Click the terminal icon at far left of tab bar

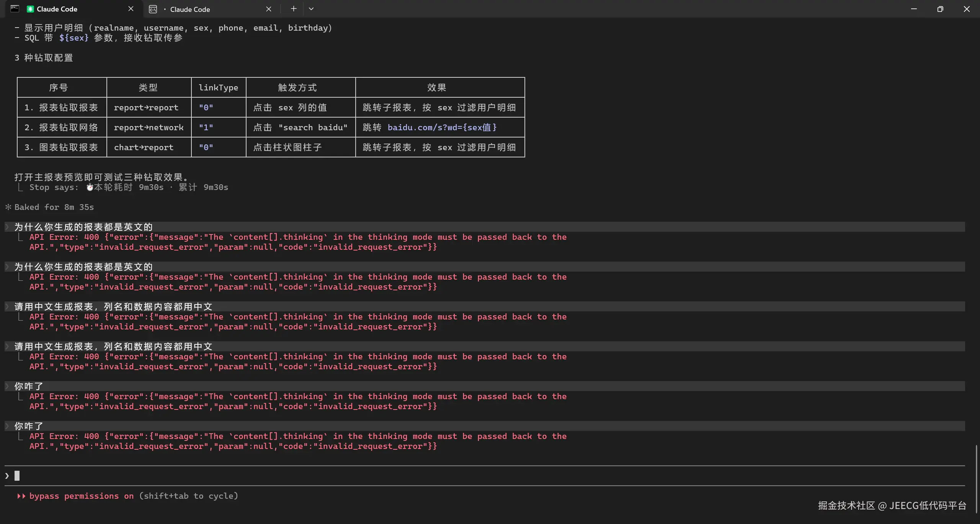point(15,9)
